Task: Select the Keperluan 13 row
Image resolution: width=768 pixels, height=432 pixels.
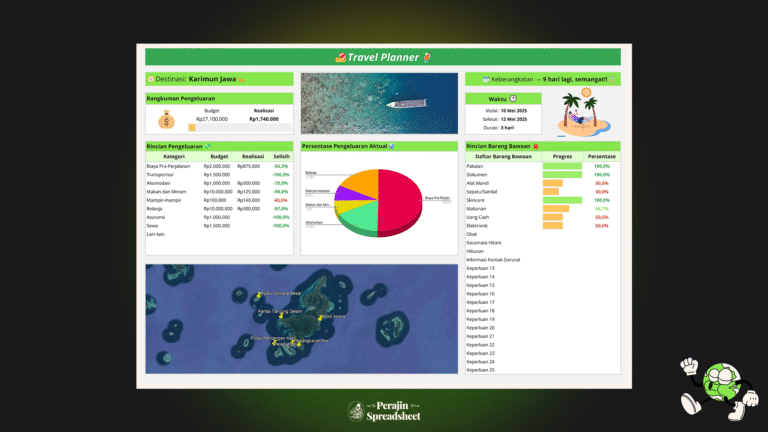Action: point(480,268)
